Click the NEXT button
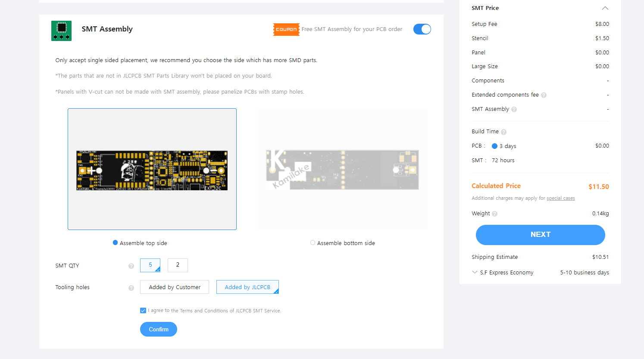644x359 pixels. [541, 235]
